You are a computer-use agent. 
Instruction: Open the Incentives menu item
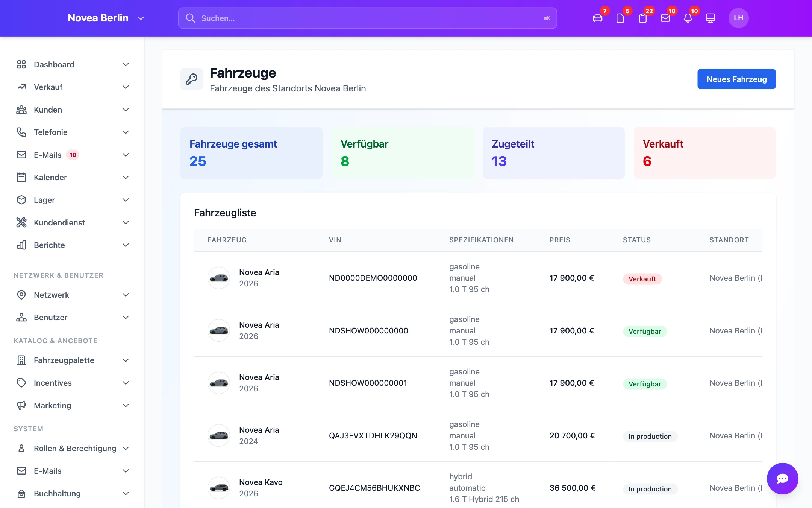[x=73, y=383]
